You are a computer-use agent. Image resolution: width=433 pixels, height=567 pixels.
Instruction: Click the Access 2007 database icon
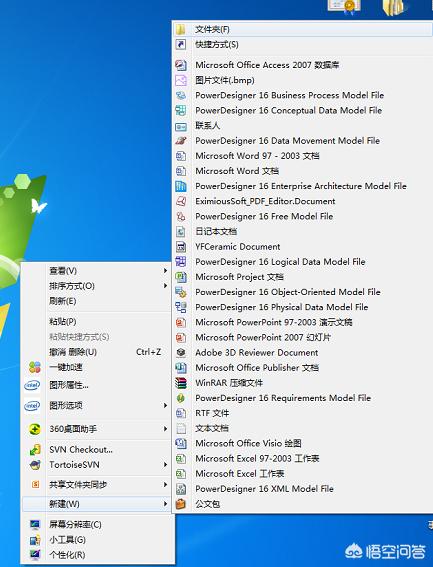pos(181,65)
